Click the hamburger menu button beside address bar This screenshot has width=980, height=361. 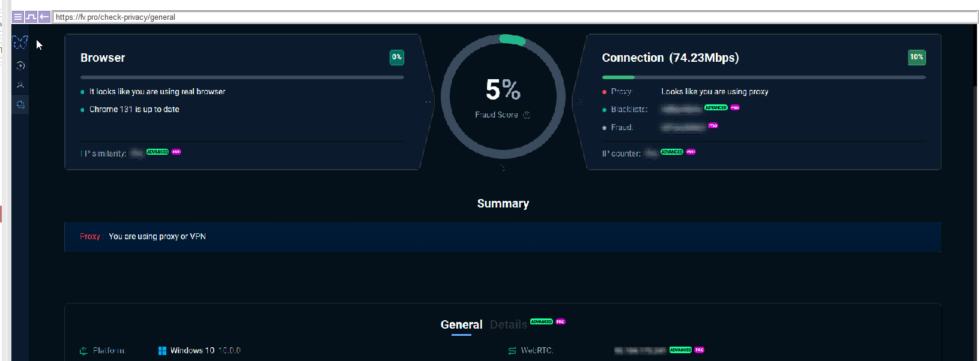pos(18,17)
